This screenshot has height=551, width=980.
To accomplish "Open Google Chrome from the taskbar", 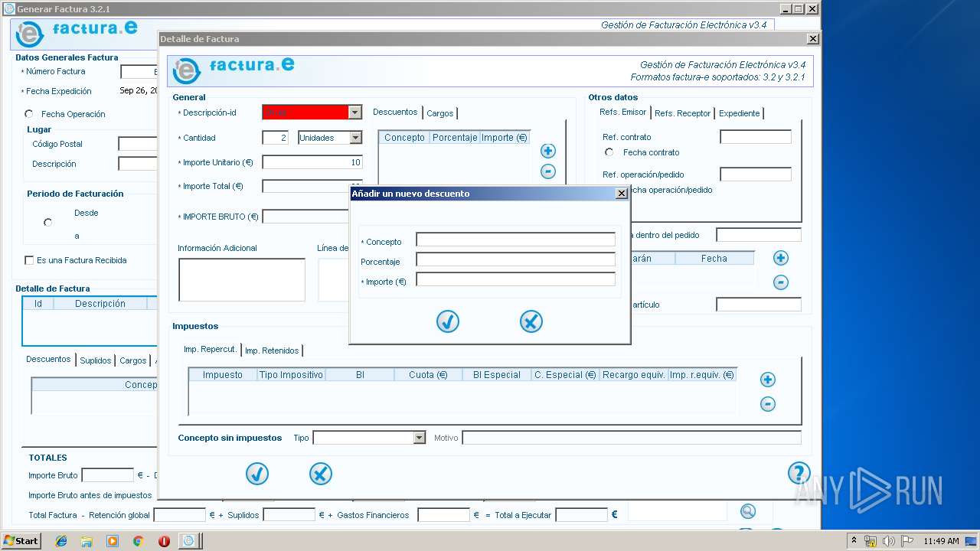I will tap(138, 541).
